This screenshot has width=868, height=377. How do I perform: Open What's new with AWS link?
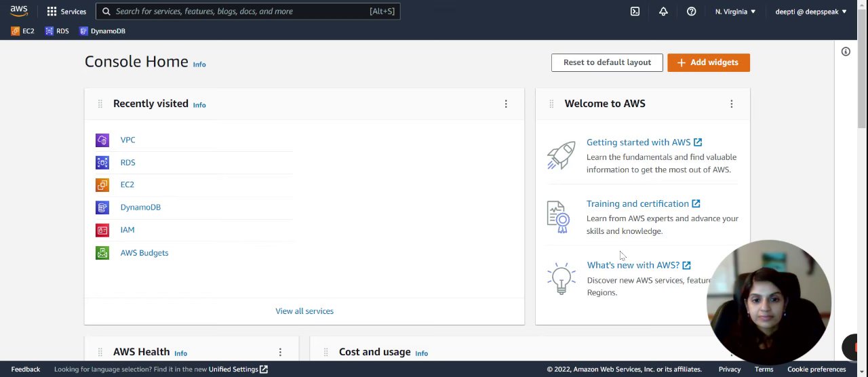coord(639,265)
